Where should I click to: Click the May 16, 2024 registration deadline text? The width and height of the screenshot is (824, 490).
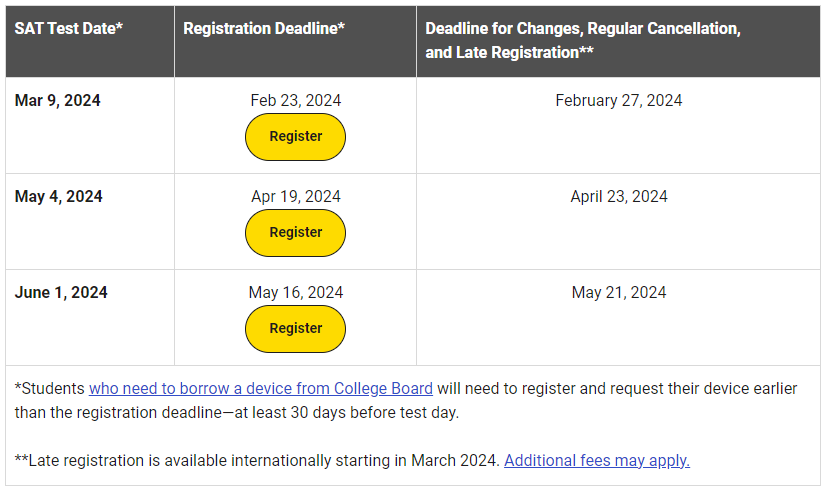295,292
